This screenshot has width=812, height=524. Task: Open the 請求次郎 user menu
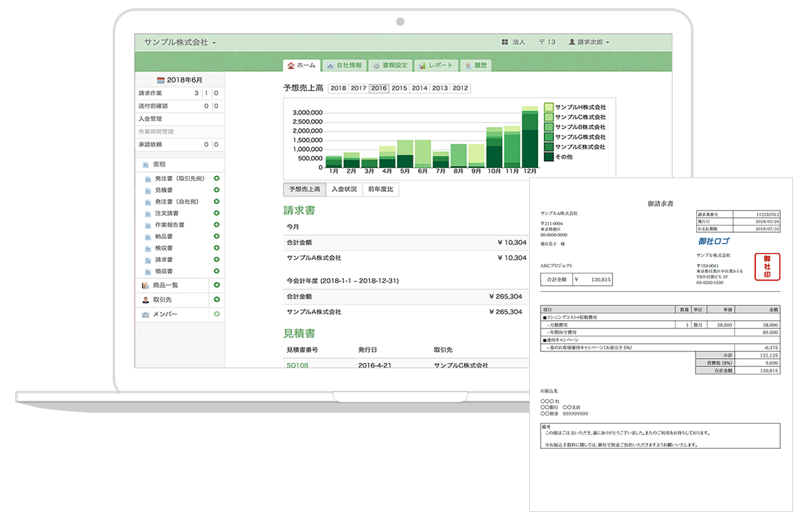589,42
